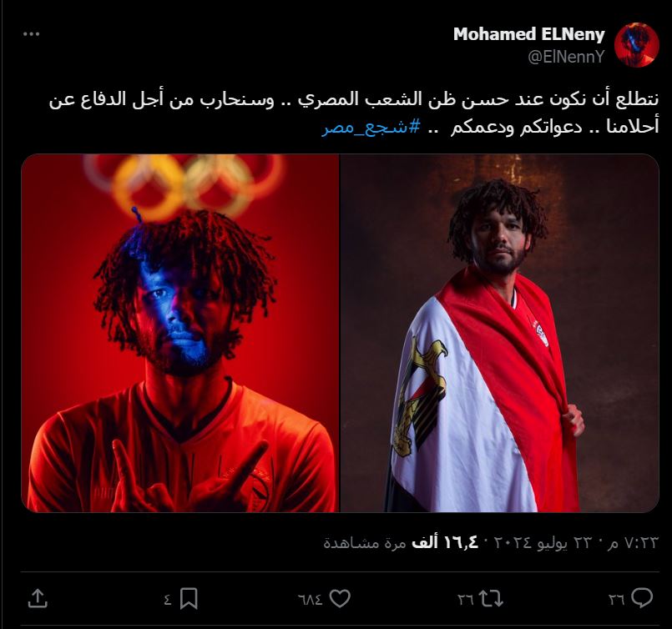Click the #شجع_مصر hashtag link
Image resolution: width=672 pixels, height=629 pixels.
[x=371, y=127]
